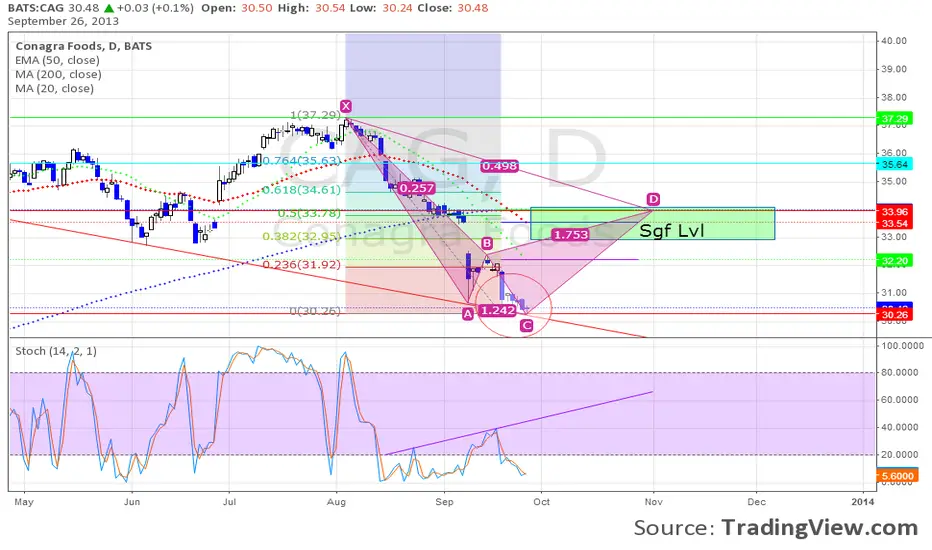Click the red 33.96 price tag

tap(895, 212)
